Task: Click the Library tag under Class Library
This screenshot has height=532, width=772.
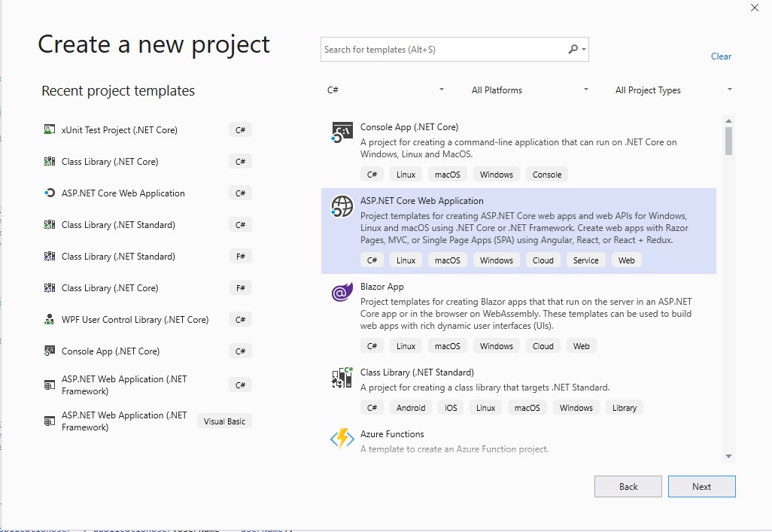Action: pyautogui.click(x=624, y=407)
